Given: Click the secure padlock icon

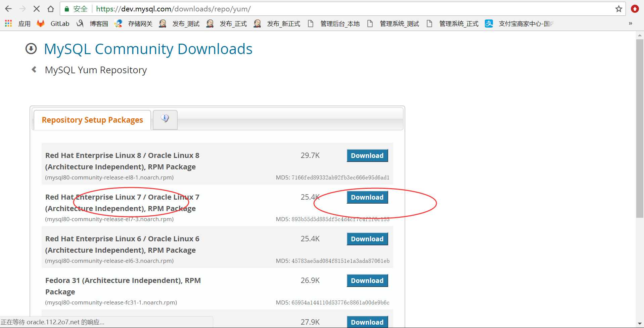Looking at the screenshot, I should pos(67,9).
